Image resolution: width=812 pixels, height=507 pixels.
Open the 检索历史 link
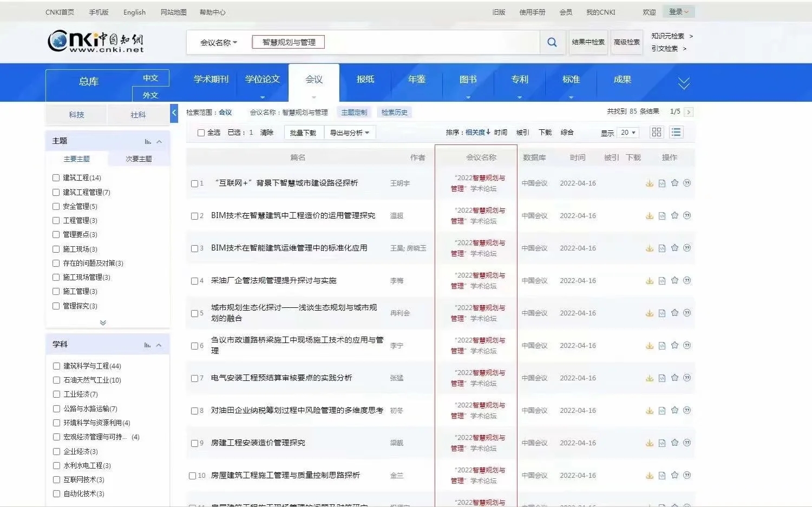[395, 113]
